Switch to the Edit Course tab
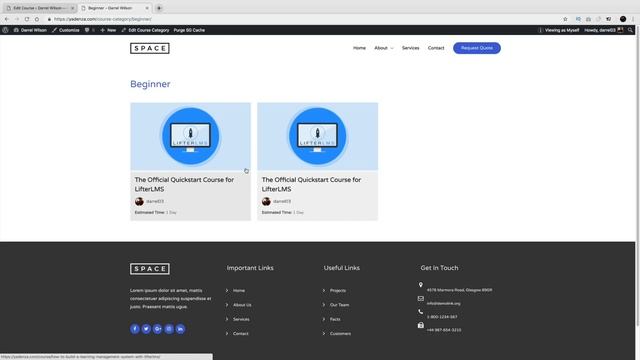The width and height of the screenshot is (640, 360). click(x=40, y=8)
